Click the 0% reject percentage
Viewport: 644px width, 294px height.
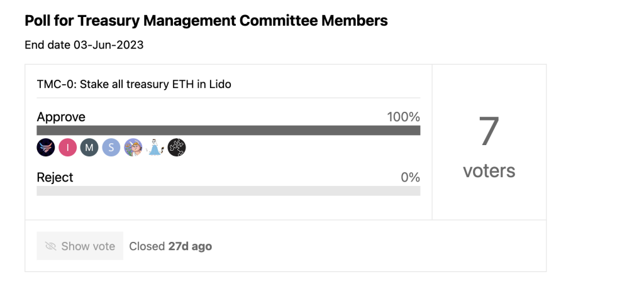(410, 178)
